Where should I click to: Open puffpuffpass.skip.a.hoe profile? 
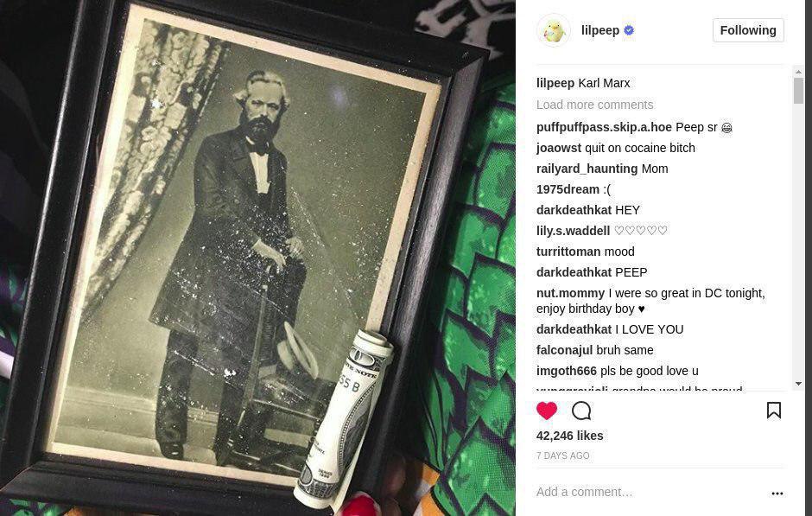click(x=604, y=127)
